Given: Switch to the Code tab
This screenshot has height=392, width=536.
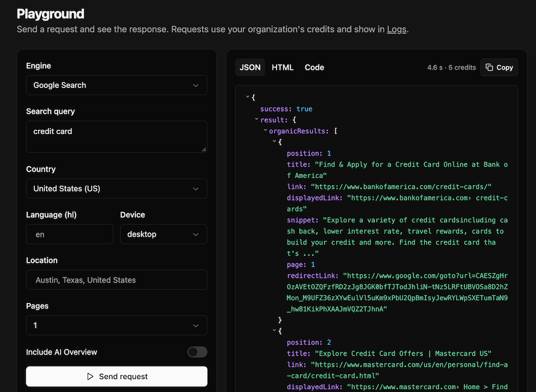Looking at the screenshot, I should 314,68.
